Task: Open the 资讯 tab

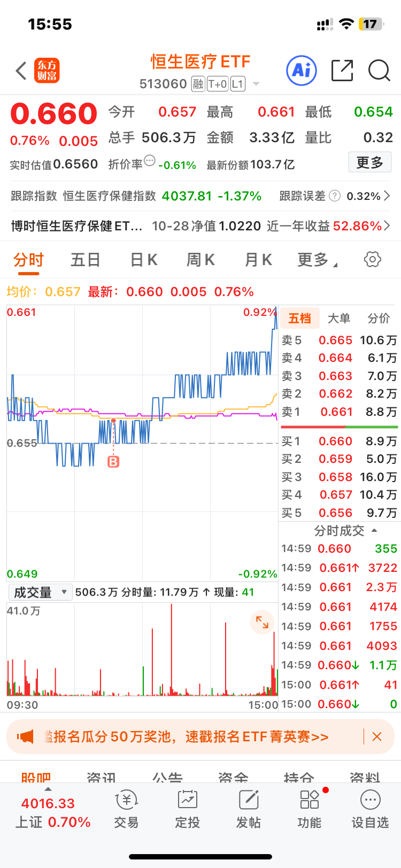Action: (x=102, y=777)
